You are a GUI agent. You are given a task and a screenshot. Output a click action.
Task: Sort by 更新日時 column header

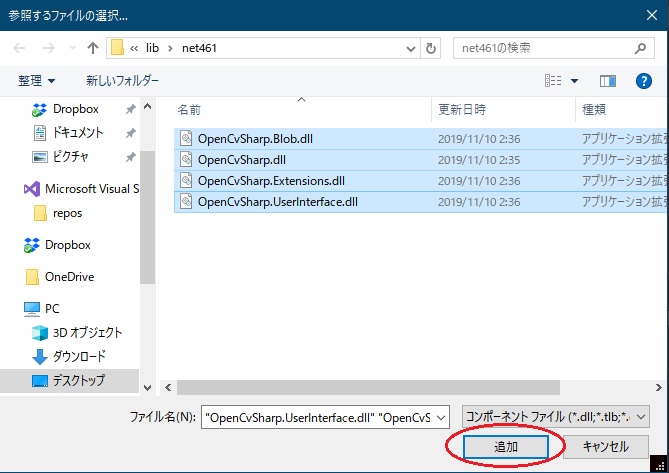point(462,110)
